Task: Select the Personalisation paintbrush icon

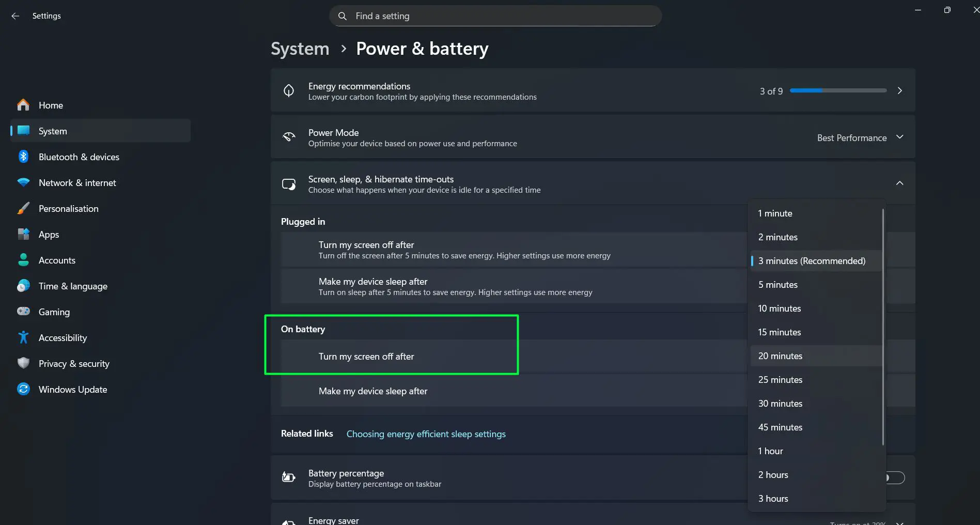Action: 24,208
